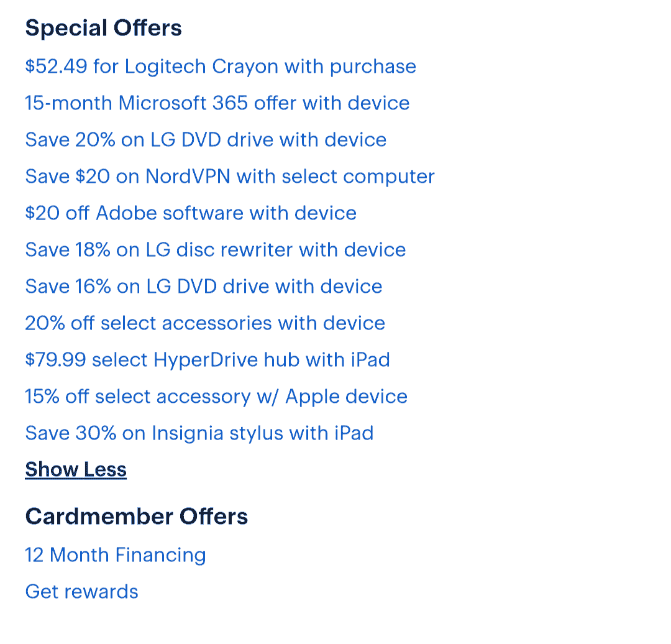Select the Save $20 on NordVPN offer

coord(230,177)
